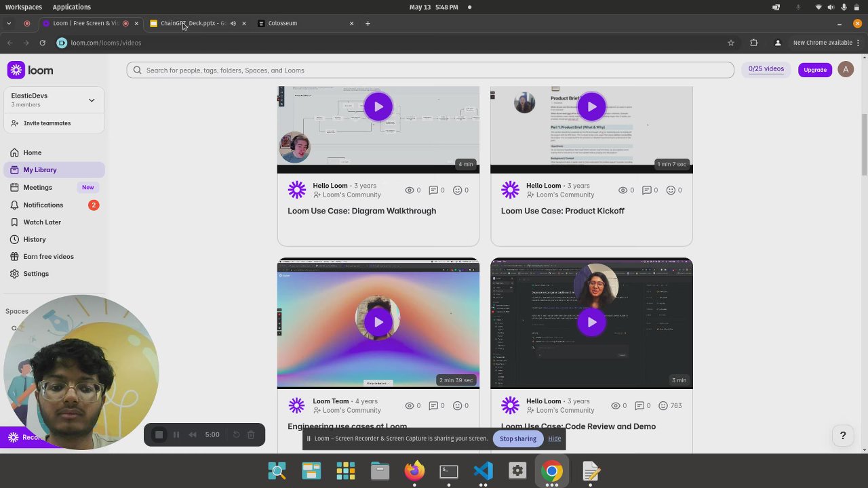868x488 pixels.
Task: Open Meetings in the sidebar
Action: point(54,187)
